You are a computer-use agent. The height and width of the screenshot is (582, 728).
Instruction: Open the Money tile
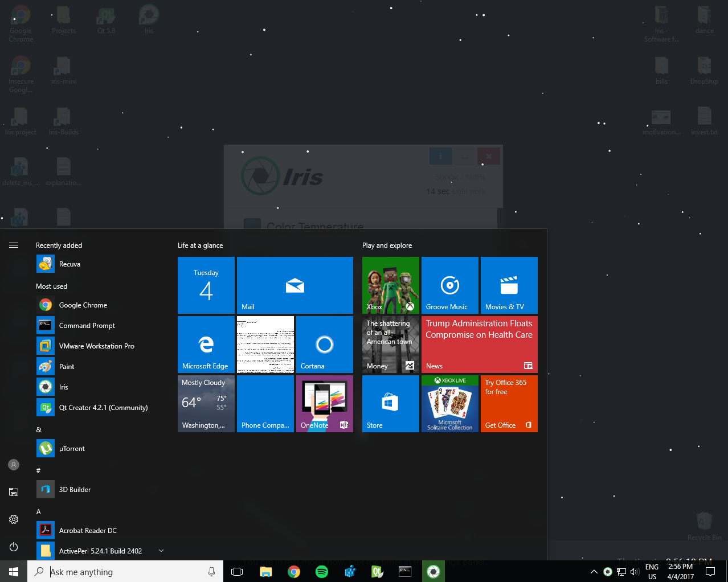click(391, 345)
